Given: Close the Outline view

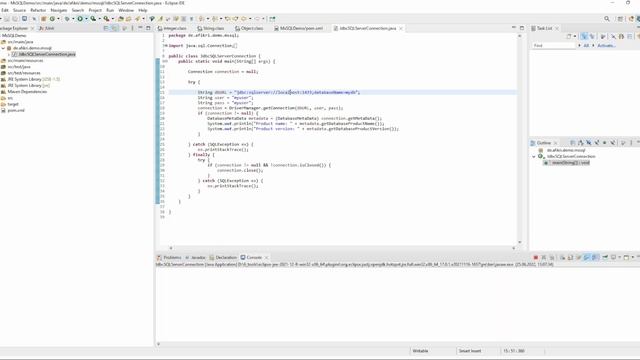Looking at the screenshot, I should (x=555, y=143).
